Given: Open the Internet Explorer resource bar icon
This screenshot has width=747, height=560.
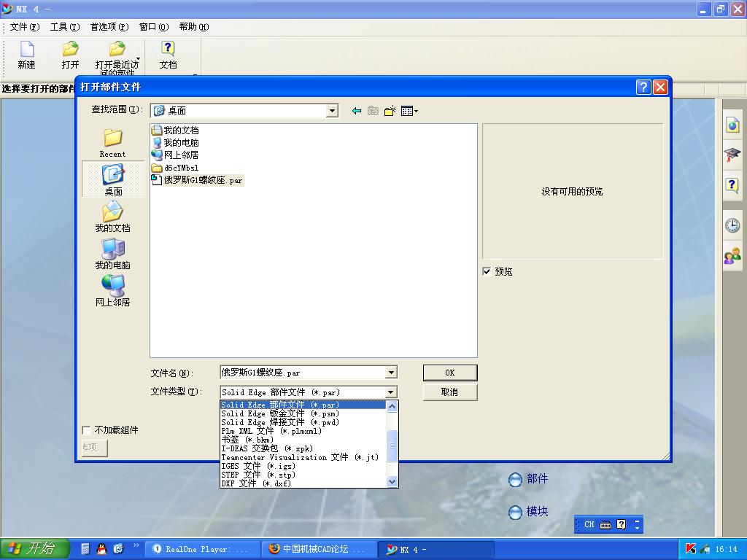Looking at the screenshot, I should coord(732,125).
